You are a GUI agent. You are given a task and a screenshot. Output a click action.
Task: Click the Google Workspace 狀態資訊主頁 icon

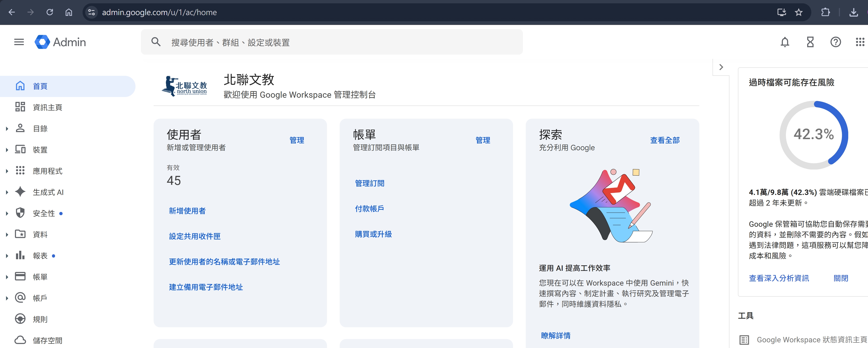click(744, 340)
